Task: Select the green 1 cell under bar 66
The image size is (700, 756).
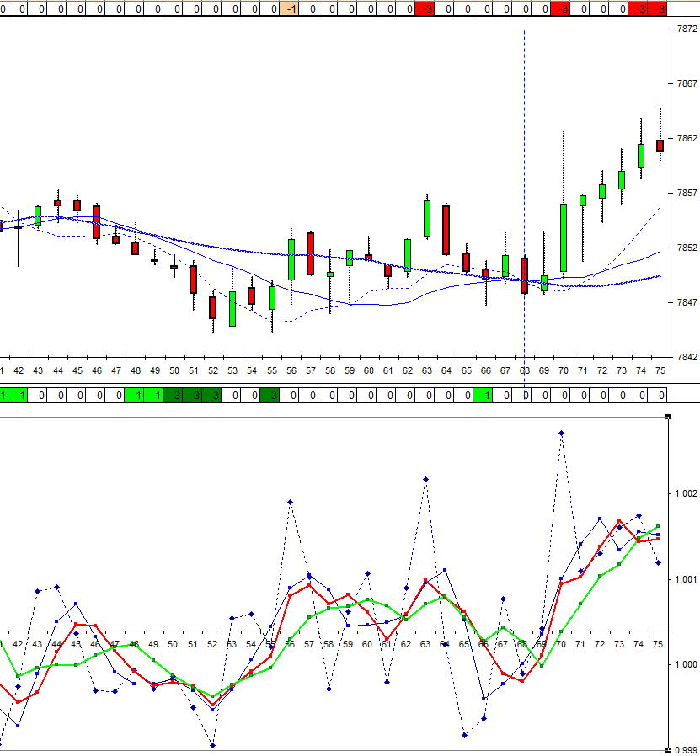Action: tap(484, 395)
